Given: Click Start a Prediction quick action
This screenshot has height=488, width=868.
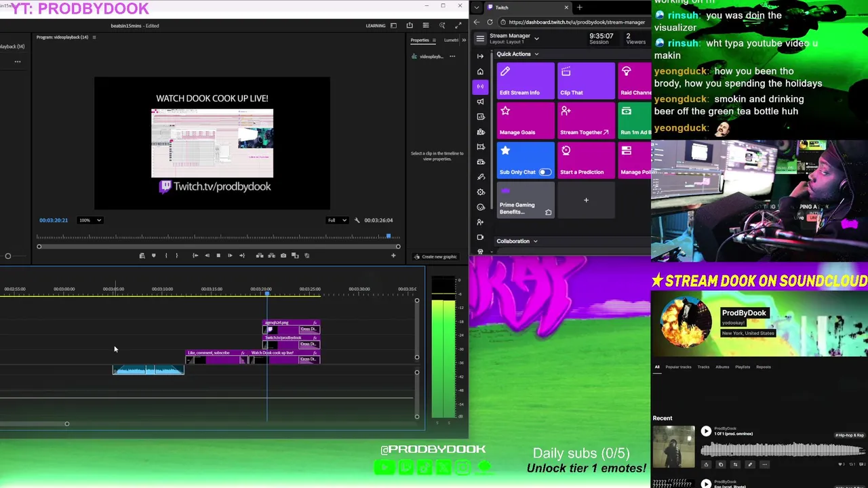Looking at the screenshot, I should [x=586, y=160].
